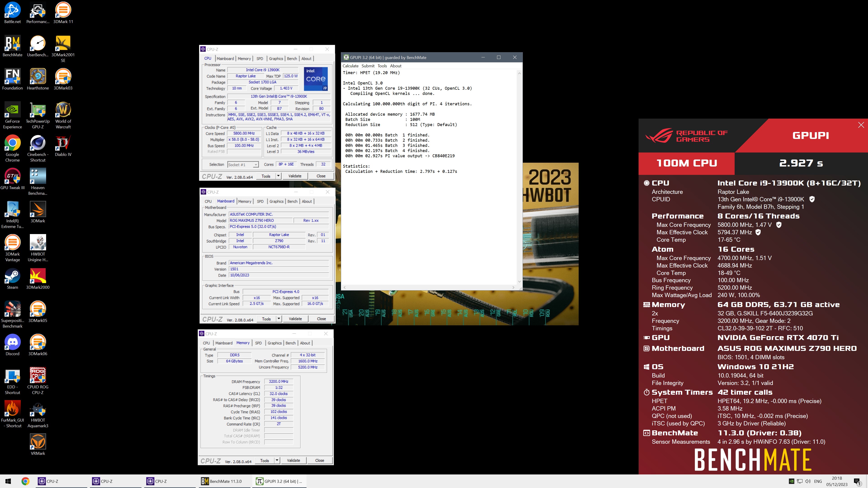Open About menu in GPUPI
The height and width of the screenshot is (488, 868).
pyautogui.click(x=396, y=66)
